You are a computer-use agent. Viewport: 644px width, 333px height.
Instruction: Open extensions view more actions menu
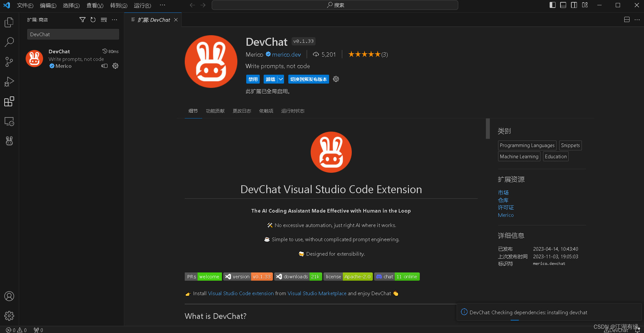click(114, 20)
